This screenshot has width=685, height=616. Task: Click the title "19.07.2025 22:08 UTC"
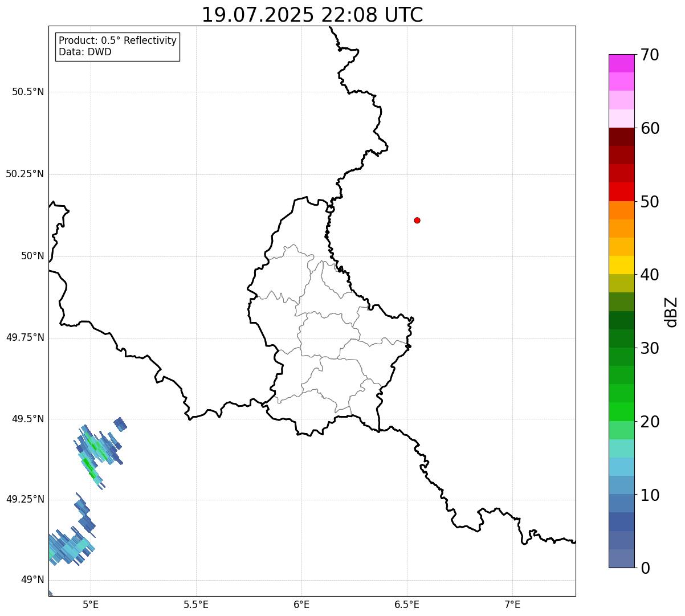[312, 15]
